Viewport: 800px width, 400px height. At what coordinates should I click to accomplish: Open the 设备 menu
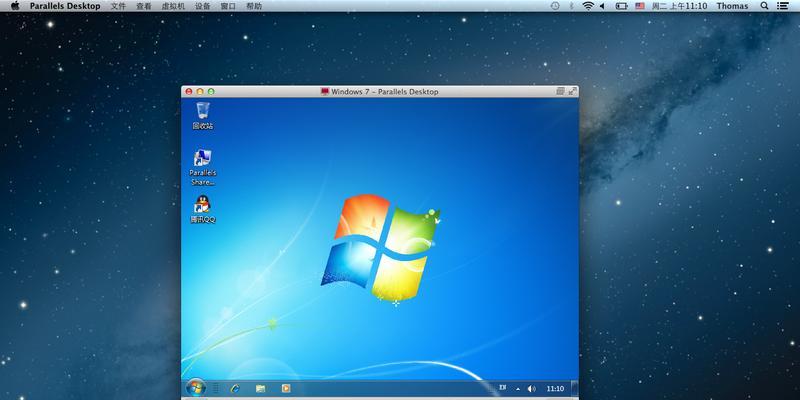(x=203, y=6)
